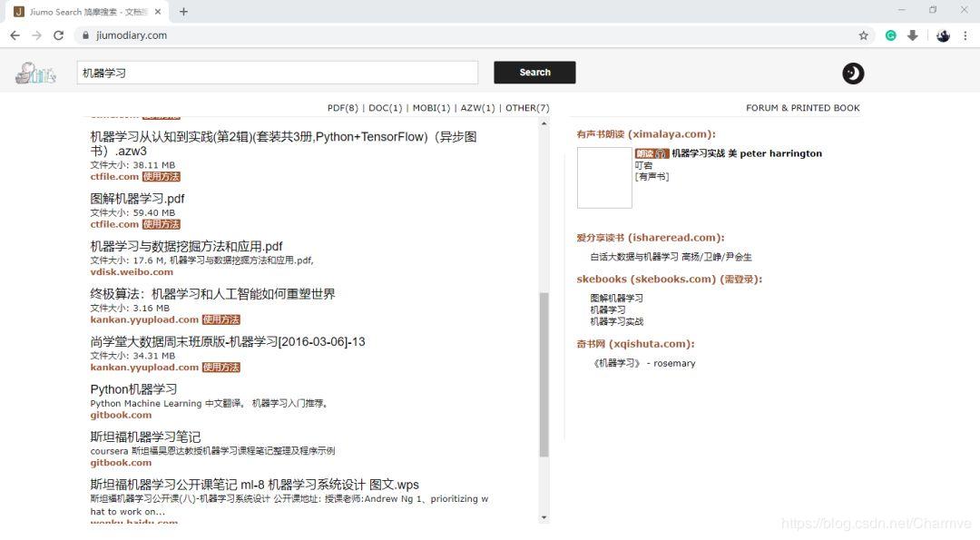
Task: Open a new tab with plus icon
Action: (x=183, y=13)
